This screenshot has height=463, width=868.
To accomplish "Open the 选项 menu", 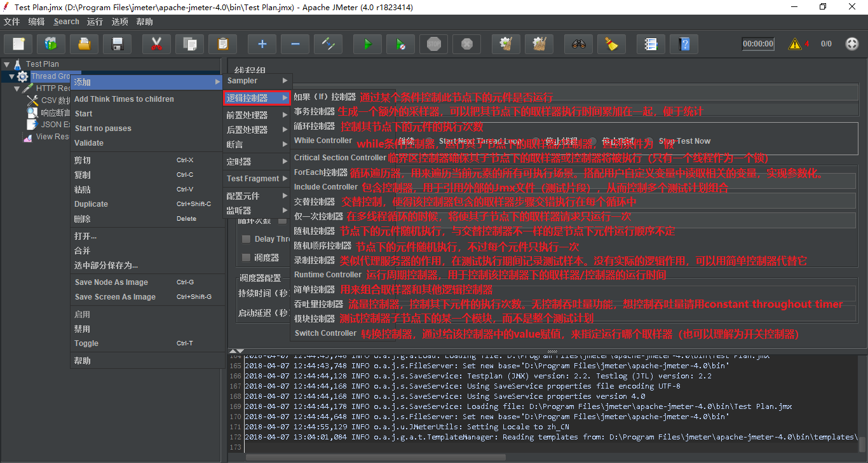I will coord(119,22).
